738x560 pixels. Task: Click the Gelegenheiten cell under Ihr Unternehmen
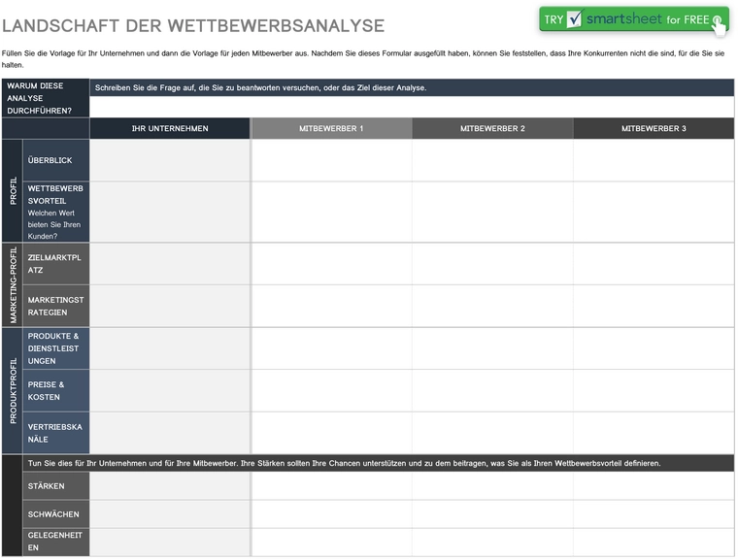(x=170, y=543)
